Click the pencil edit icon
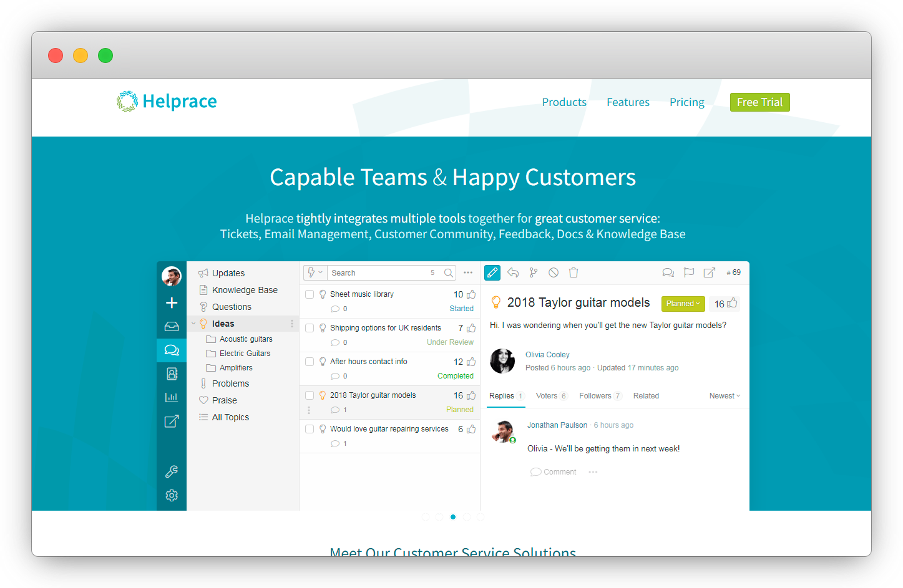The height and width of the screenshot is (588, 903). (x=492, y=272)
